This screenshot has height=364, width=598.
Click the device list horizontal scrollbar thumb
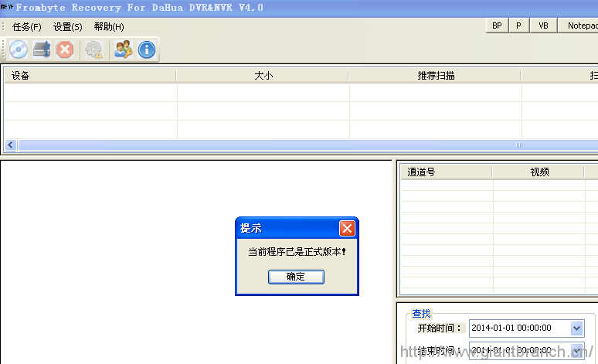click(308, 145)
